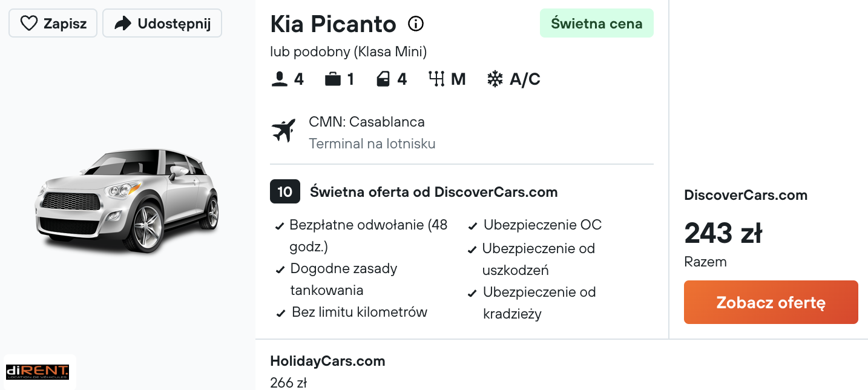This screenshot has height=390, width=868.
Task: Click the share arrow icon on Udostępnij
Action: tap(123, 24)
